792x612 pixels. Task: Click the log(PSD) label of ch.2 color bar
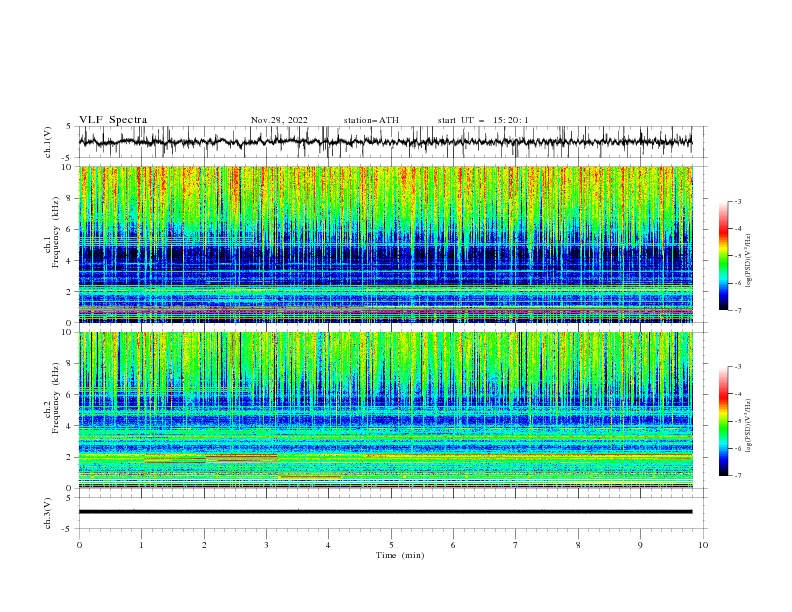click(x=748, y=426)
